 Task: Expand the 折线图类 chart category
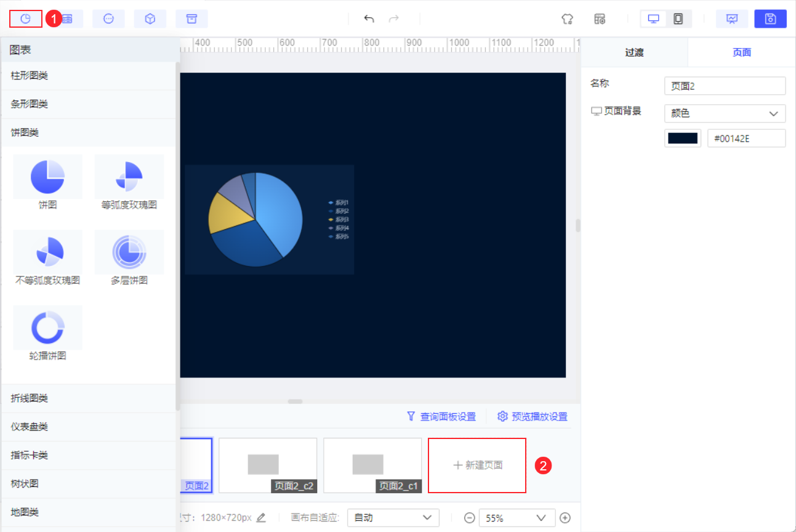89,398
